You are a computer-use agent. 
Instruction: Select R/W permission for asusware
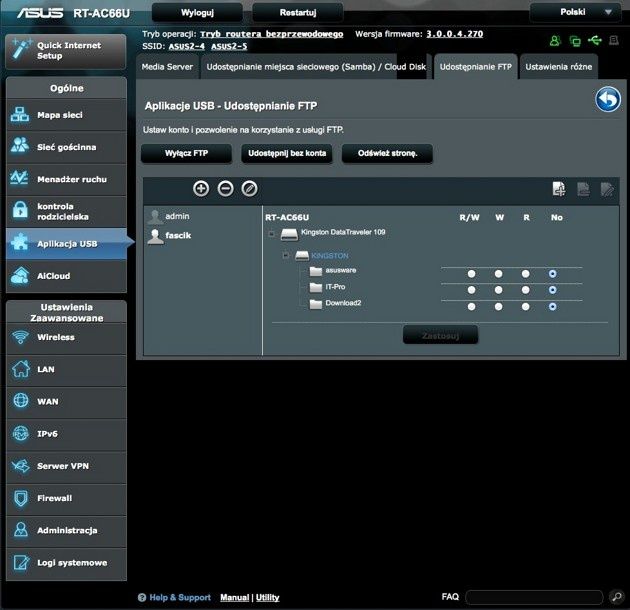tap(471, 274)
